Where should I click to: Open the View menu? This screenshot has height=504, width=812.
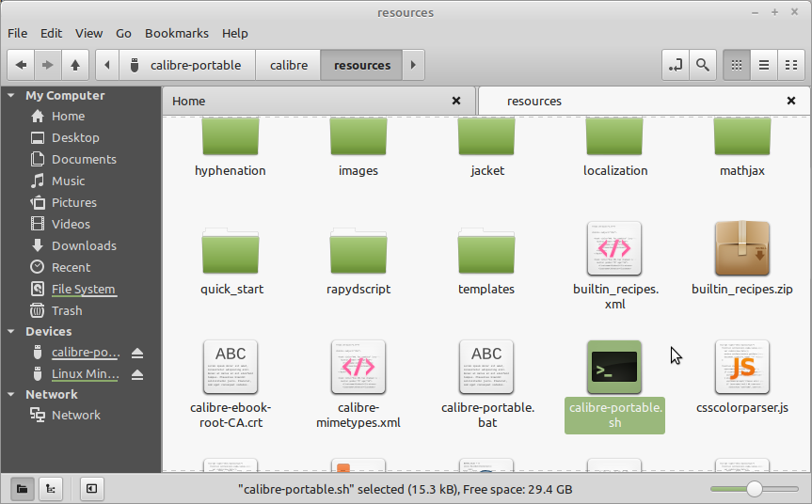[89, 34]
